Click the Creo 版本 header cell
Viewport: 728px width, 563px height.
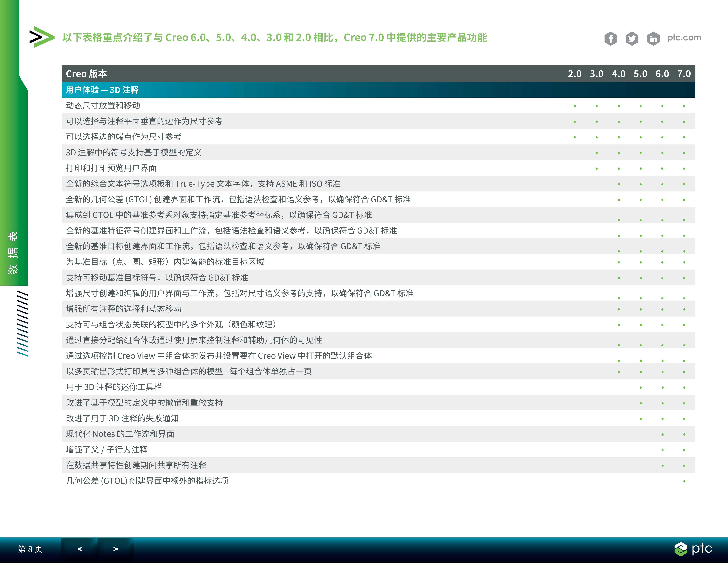pos(86,74)
